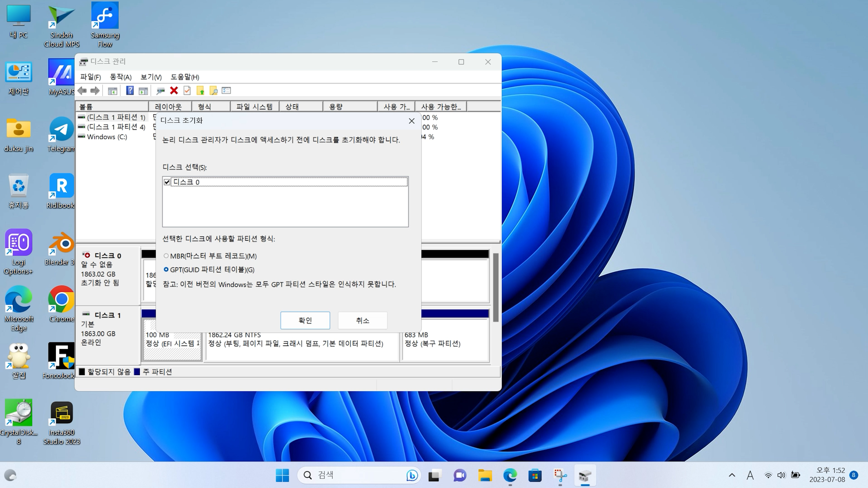The width and height of the screenshot is (868, 488).
Task: Select the GPT partition style radio button
Action: click(x=166, y=270)
